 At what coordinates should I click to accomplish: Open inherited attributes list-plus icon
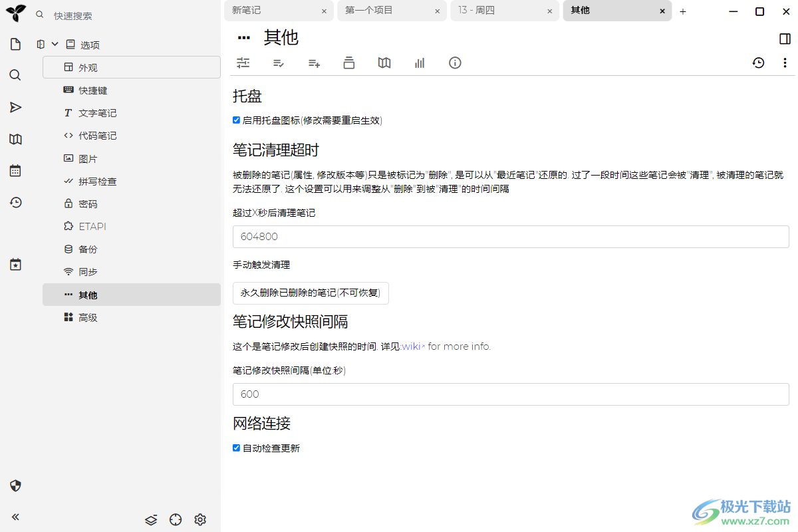pyautogui.click(x=314, y=63)
